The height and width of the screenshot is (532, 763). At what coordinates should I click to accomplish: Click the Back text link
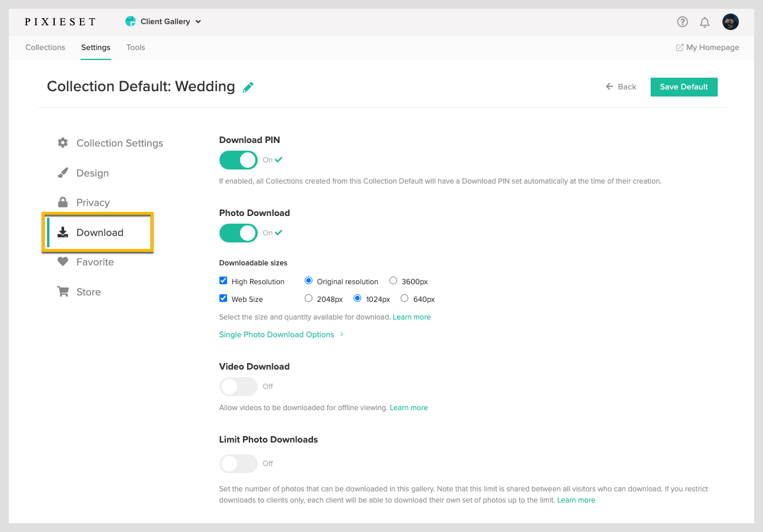pos(627,87)
